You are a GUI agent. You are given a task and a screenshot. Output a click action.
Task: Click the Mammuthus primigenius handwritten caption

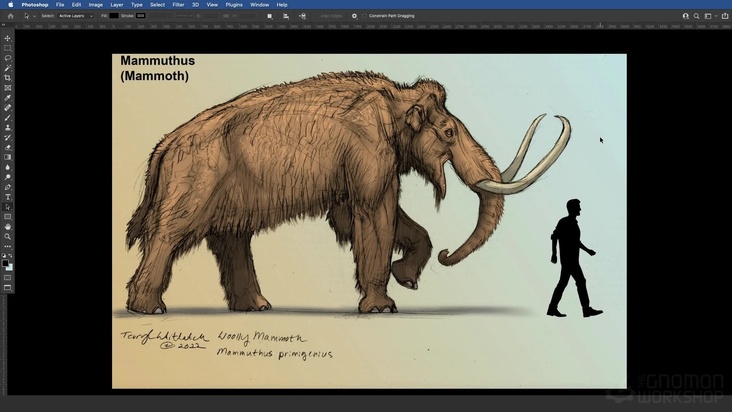pyautogui.click(x=274, y=353)
